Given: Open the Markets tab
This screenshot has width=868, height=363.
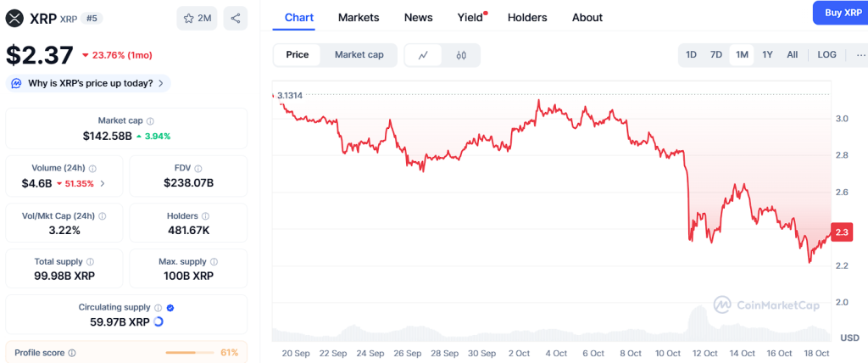Looking at the screenshot, I should coord(359,18).
